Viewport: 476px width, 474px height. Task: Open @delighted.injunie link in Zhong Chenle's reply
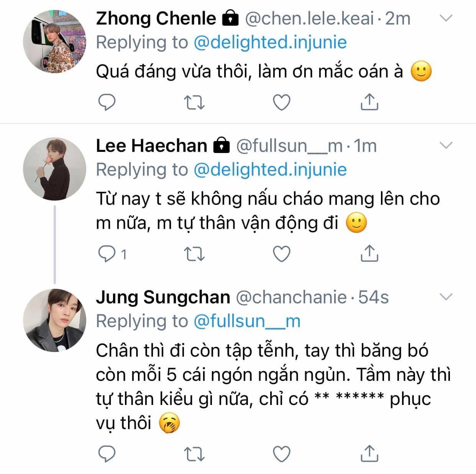click(270, 42)
